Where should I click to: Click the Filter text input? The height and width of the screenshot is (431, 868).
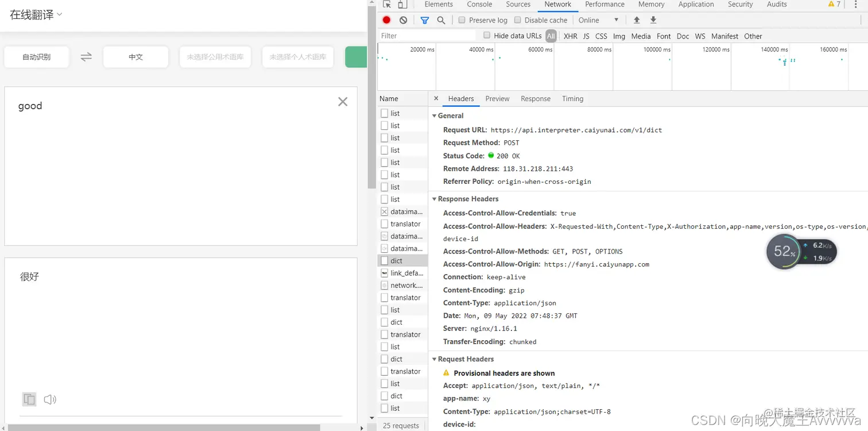coord(428,36)
